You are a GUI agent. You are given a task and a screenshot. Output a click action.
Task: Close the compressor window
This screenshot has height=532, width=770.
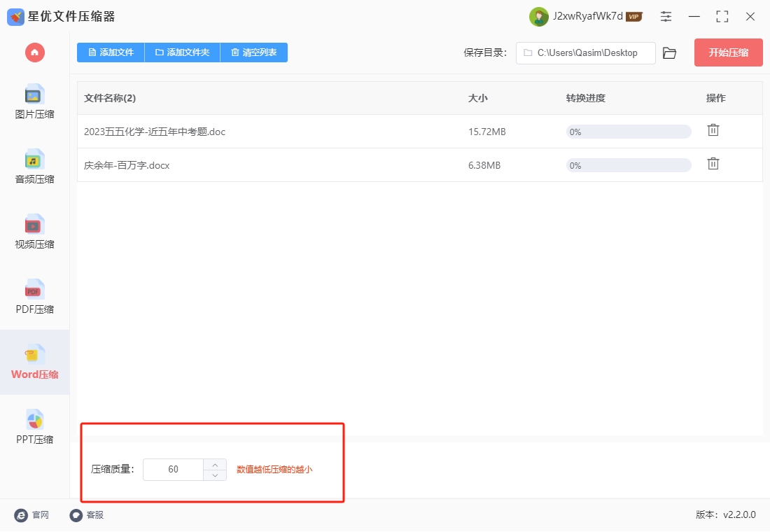coord(750,17)
